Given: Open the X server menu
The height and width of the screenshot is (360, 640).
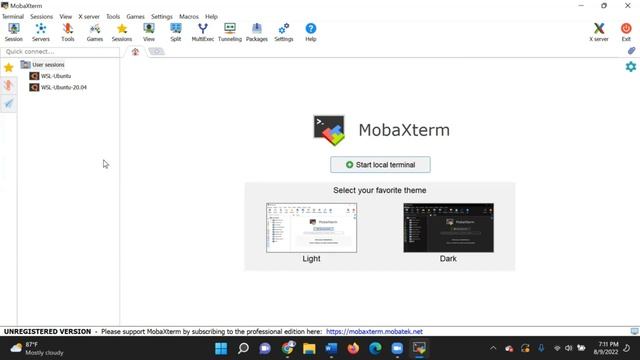Looking at the screenshot, I should pyautogui.click(x=89, y=16).
